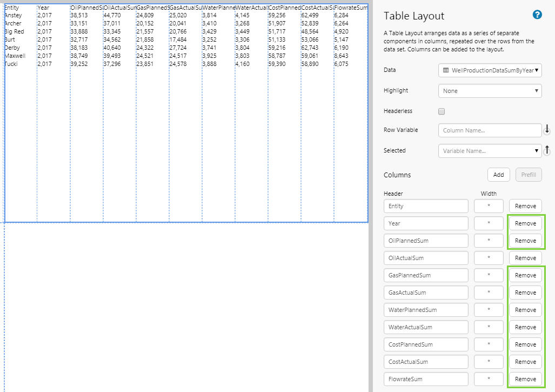Remove the OilActualSum column
The height and width of the screenshot is (392, 555).
pos(525,258)
